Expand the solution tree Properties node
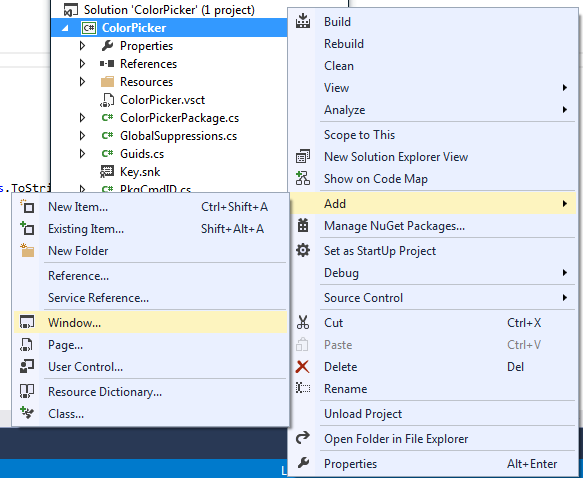 83,46
